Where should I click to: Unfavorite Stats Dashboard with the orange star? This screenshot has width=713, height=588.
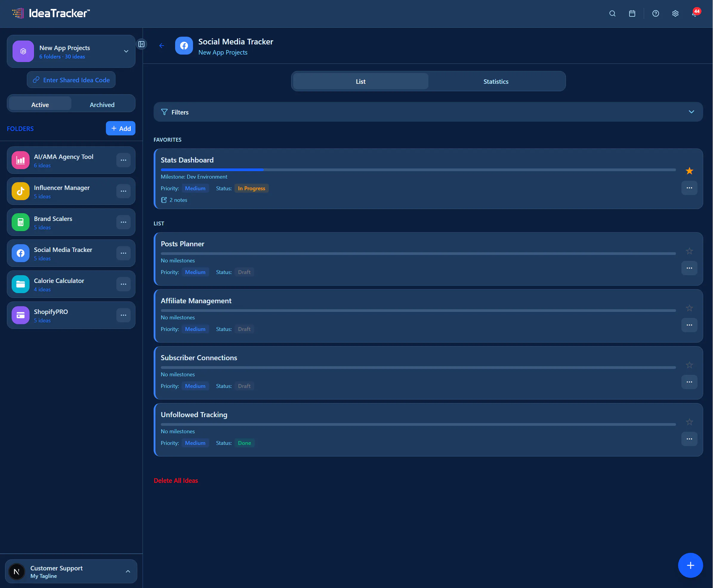(x=689, y=171)
